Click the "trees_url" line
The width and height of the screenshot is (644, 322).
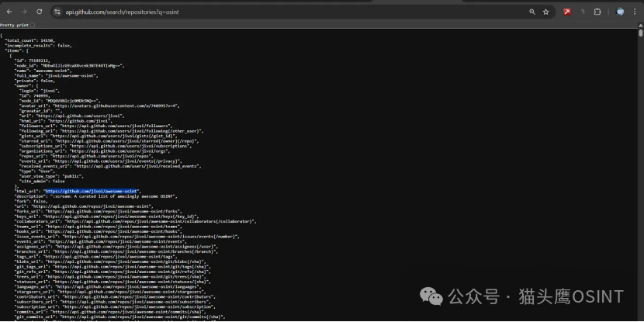click(113, 277)
